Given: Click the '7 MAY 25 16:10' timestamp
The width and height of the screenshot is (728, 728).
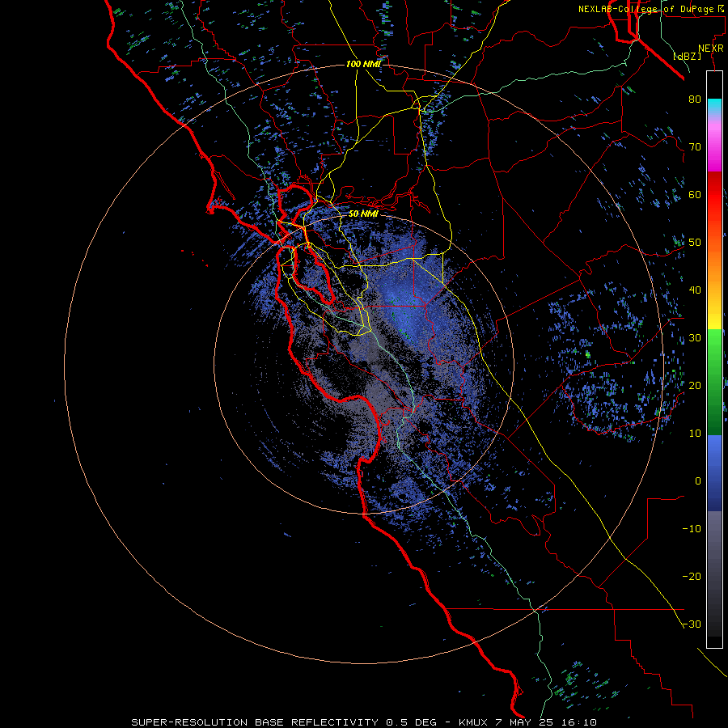Looking at the screenshot, I should pyautogui.click(x=547, y=722).
